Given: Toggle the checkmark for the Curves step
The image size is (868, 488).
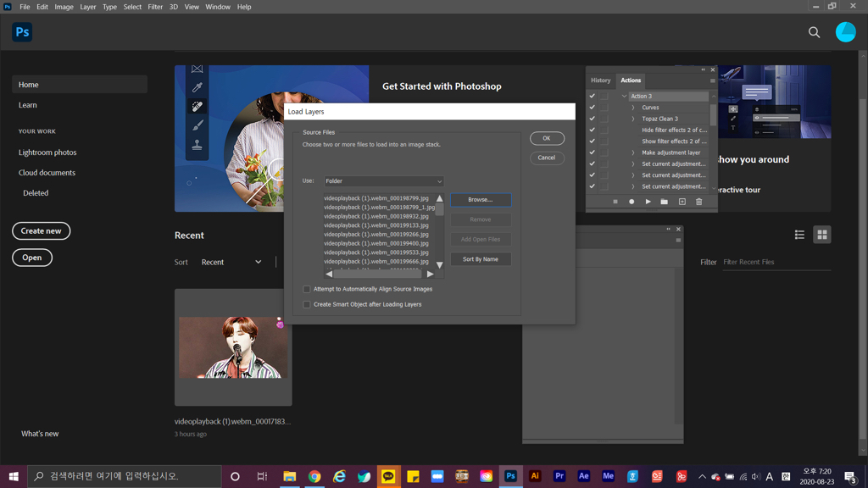Looking at the screenshot, I should click(592, 108).
